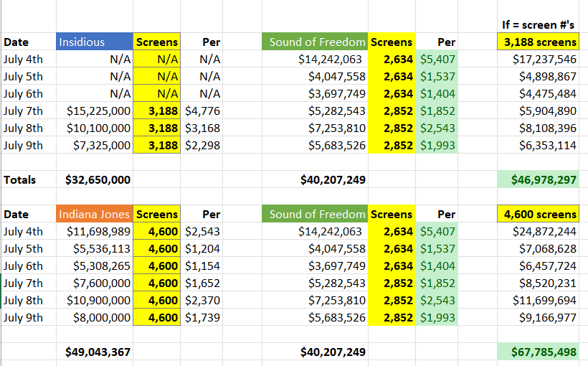Click the 4,600 screens cell in the $5,308,265 row
The height and width of the screenshot is (366, 588).
157,266
